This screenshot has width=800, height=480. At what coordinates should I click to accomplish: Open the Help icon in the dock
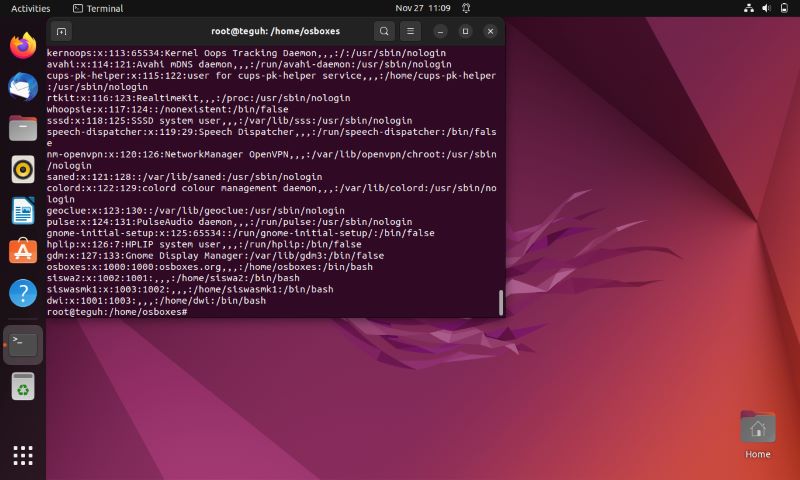point(23,293)
